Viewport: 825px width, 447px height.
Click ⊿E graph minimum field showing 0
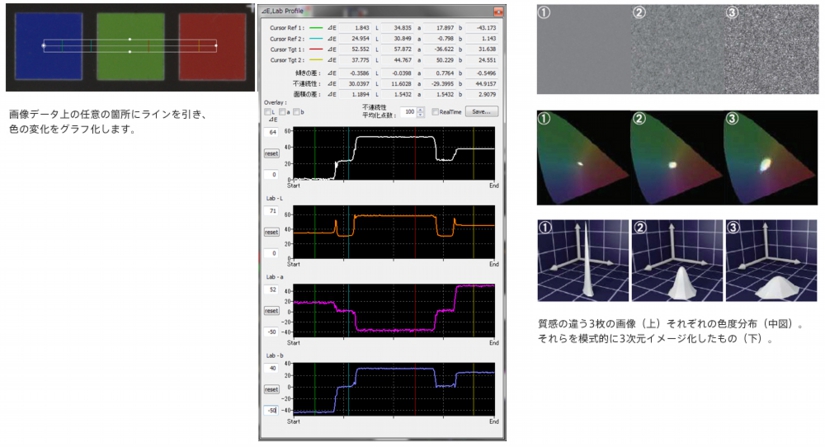click(x=271, y=175)
